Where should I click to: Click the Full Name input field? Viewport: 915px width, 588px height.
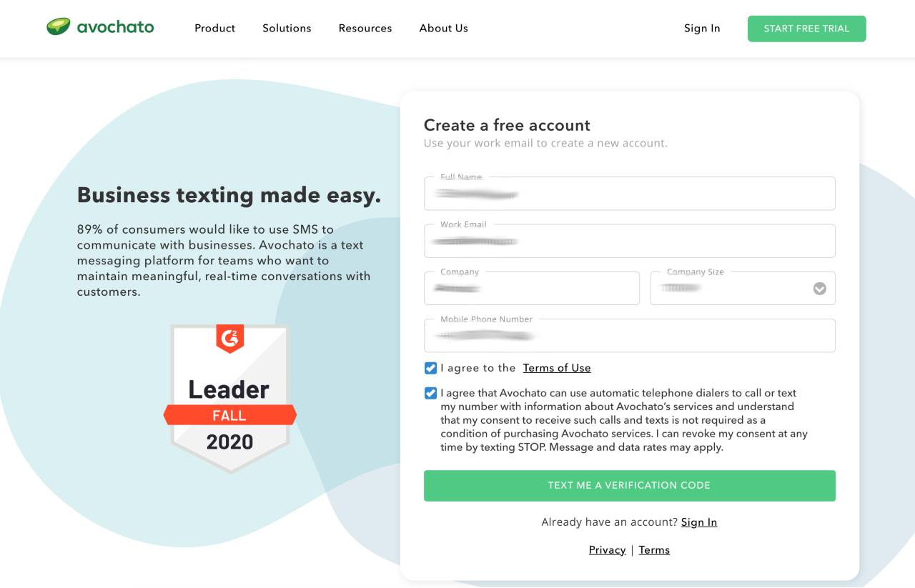629,194
